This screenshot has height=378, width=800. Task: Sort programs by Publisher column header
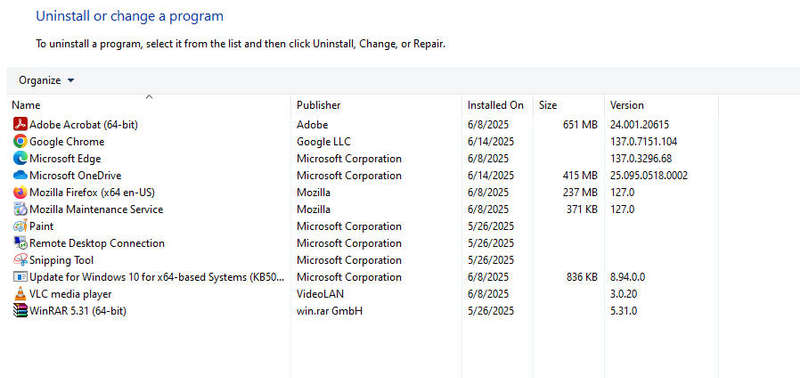318,105
